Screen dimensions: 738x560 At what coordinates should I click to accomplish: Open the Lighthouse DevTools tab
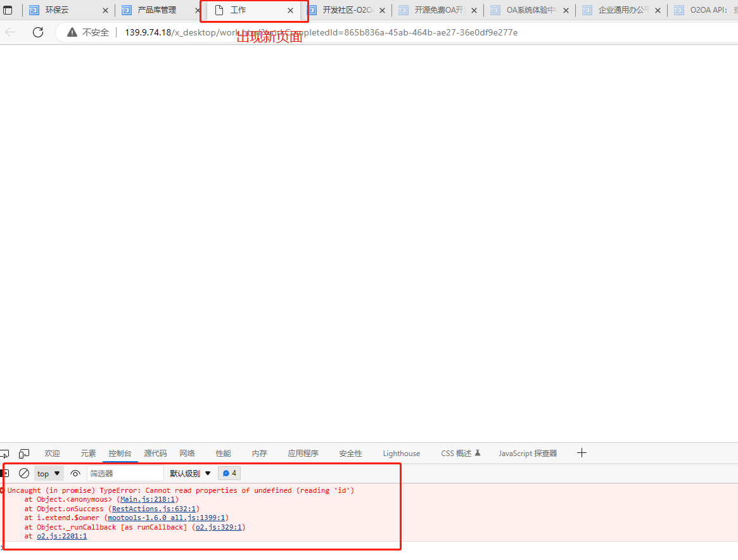click(402, 453)
